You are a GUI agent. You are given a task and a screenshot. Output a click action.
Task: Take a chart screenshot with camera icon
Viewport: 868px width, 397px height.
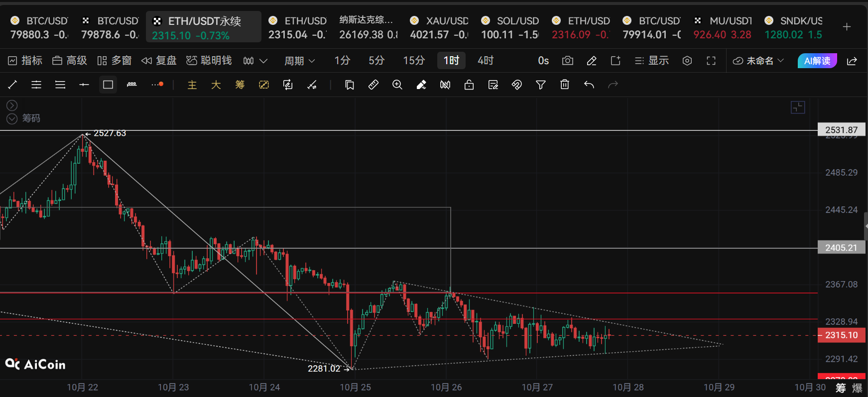pyautogui.click(x=568, y=61)
